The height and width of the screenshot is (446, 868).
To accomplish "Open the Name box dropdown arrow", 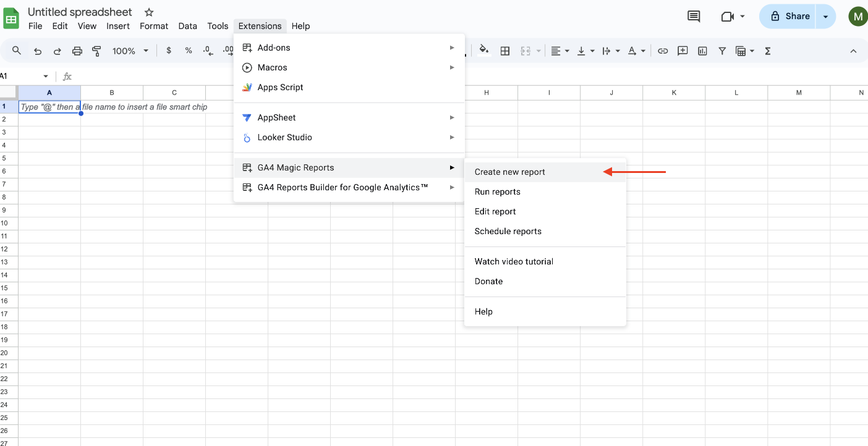I will pyautogui.click(x=46, y=77).
